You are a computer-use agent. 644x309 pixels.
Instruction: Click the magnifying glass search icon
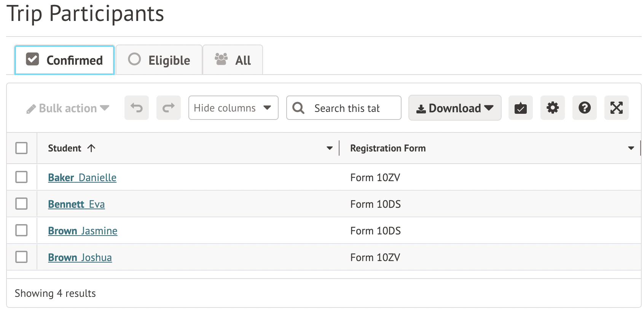pyautogui.click(x=298, y=108)
